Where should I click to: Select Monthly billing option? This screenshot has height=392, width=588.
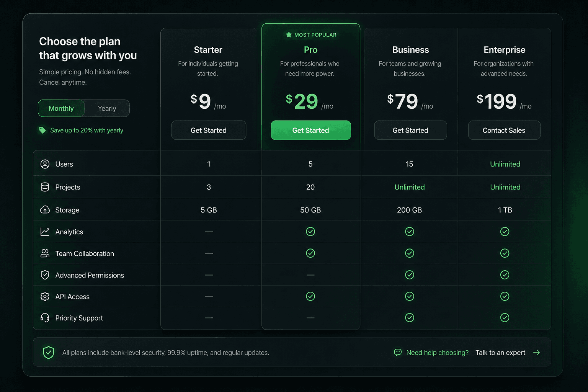pos(61,108)
